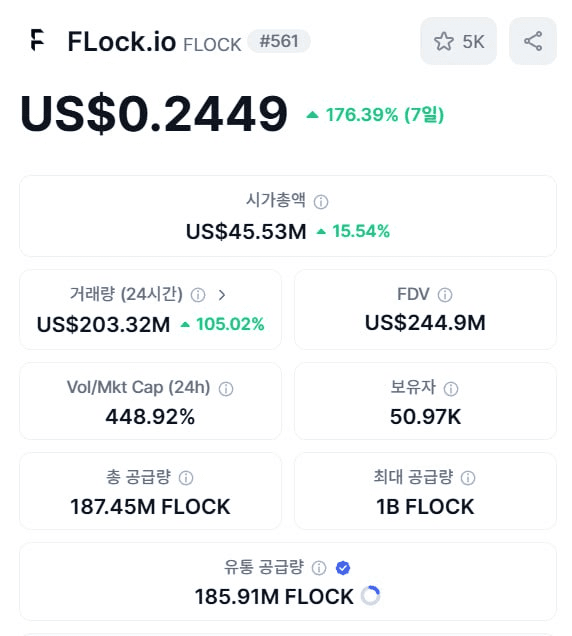This screenshot has width=572, height=636.
Task: Click the info icon next to 시가총액
Action: pyautogui.click(x=321, y=202)
